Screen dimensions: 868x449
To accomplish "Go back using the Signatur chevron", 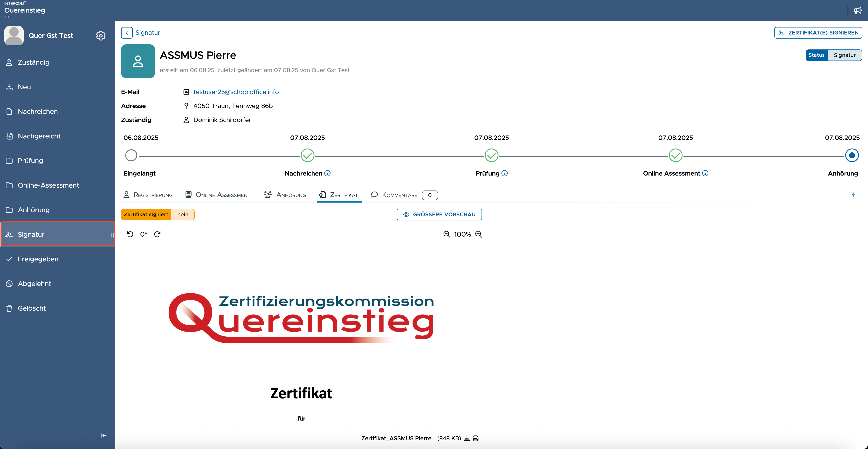I will point(127,33).
